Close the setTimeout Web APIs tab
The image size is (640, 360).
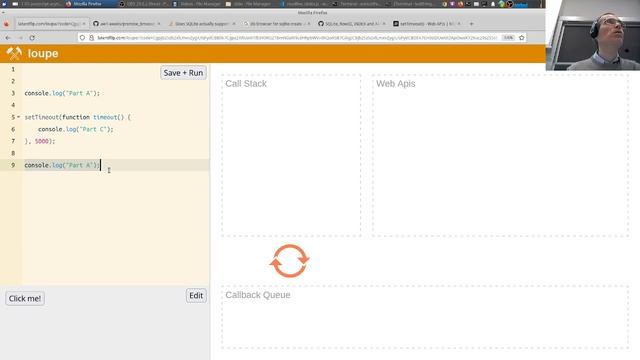pos(459,24)
